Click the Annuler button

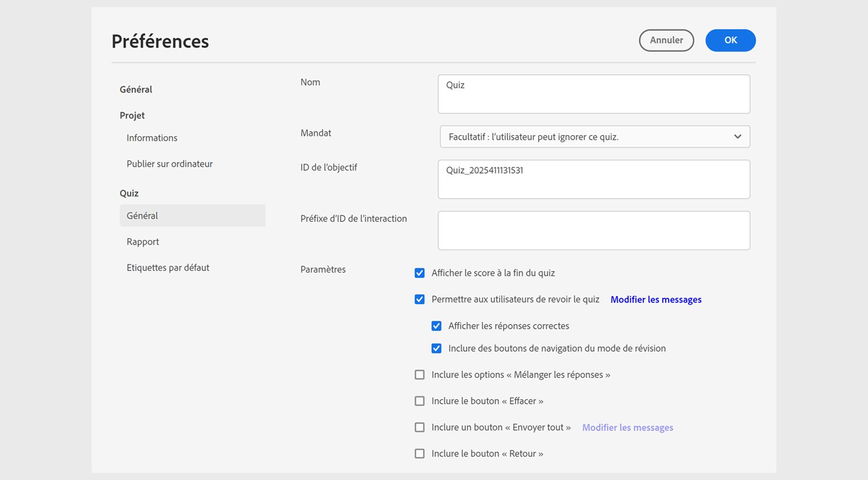click(x=666, y=40)
